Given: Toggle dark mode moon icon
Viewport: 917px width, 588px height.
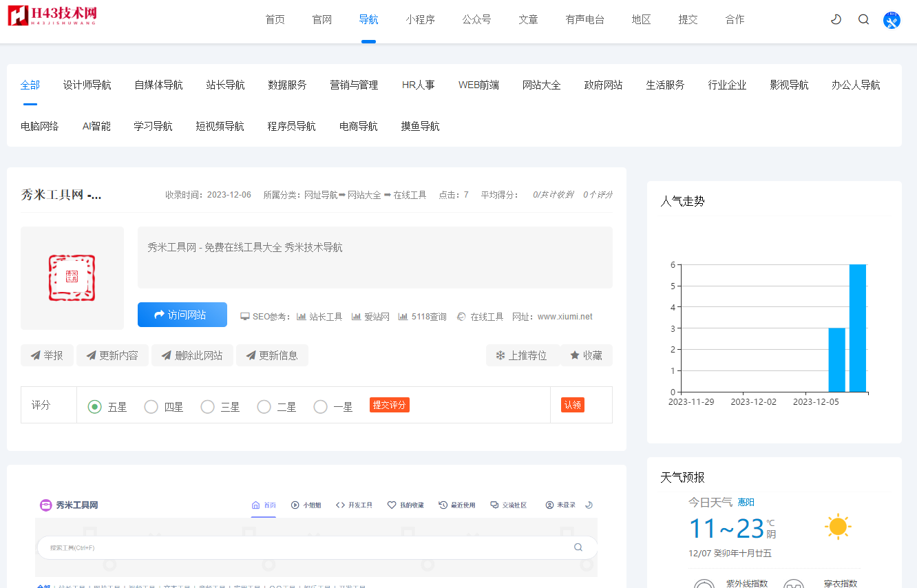Looking at the screenshot, I should 836,19.
